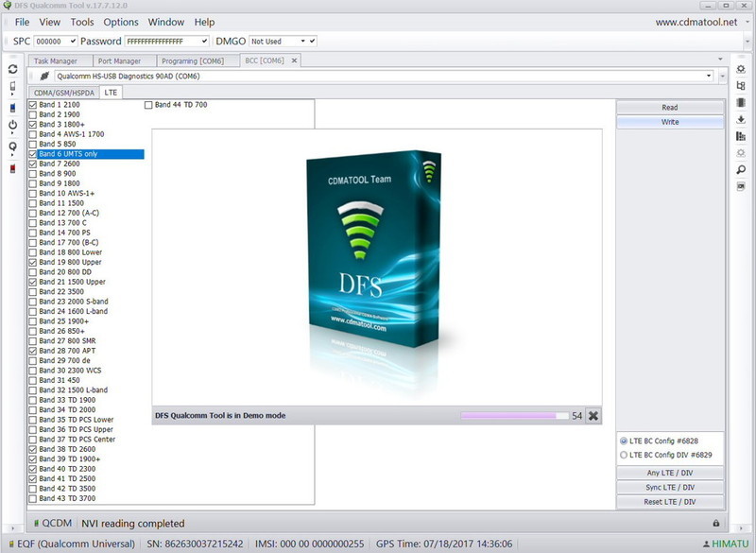Image resolution: width=756 pixels, height=553 pixels.
Task: Check the Band 2 1900 checkbox
Action: (x=33, y=114)
